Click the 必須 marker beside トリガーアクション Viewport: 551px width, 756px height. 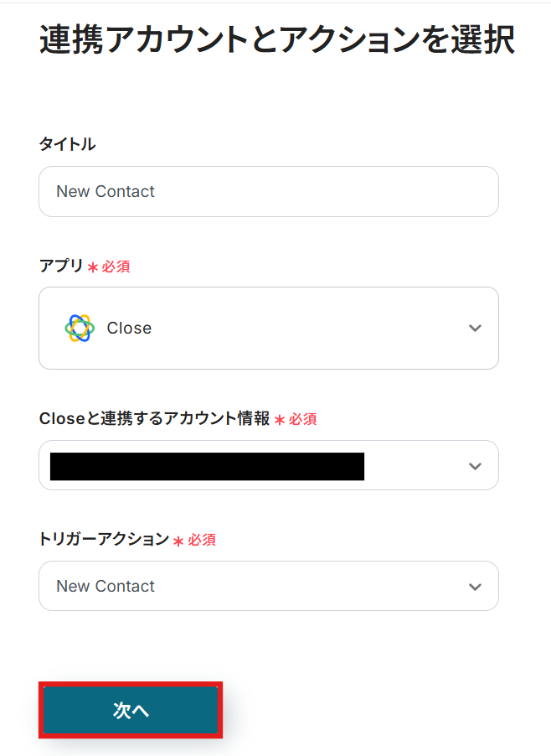[202, 541]
